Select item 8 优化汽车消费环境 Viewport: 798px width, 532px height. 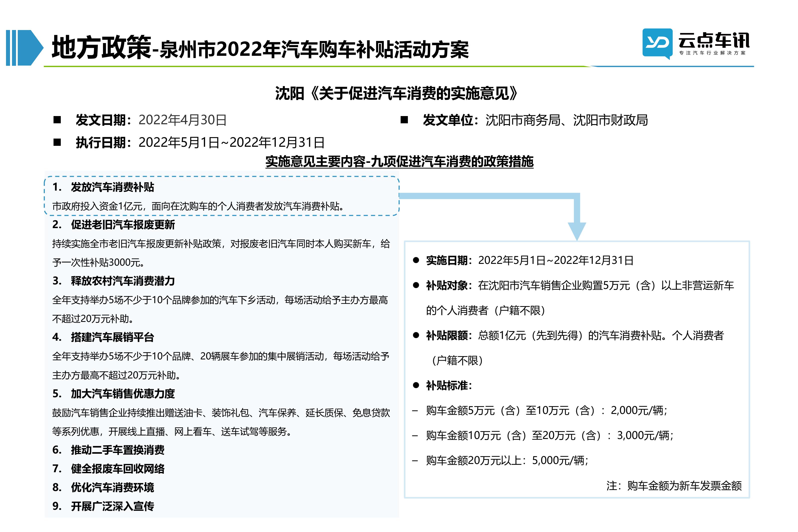tap(103, 487)
